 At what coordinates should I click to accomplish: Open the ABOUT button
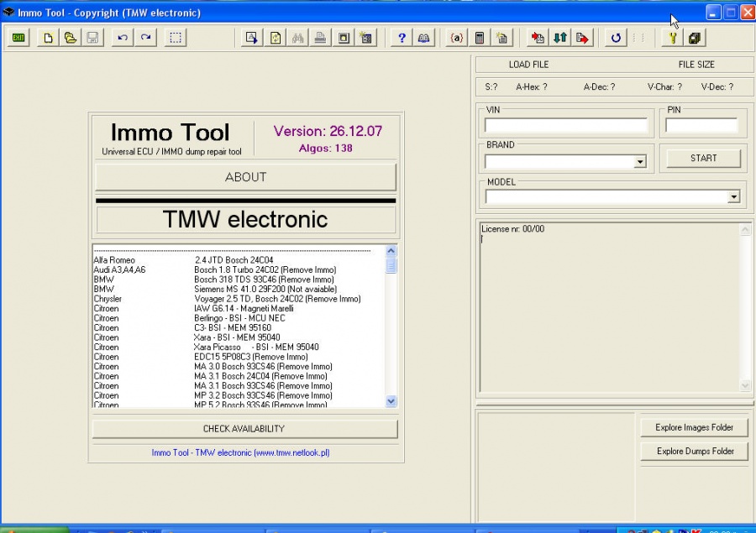[245, 177]
